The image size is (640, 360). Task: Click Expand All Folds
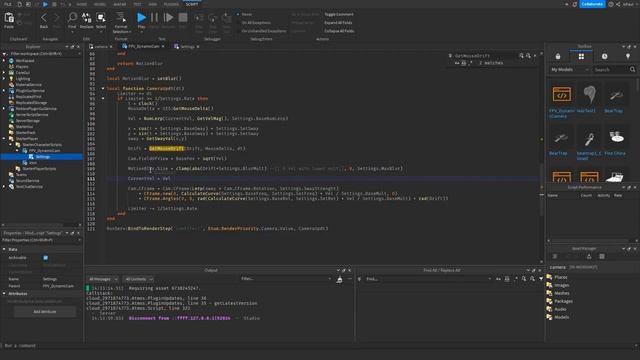(338, 23)
